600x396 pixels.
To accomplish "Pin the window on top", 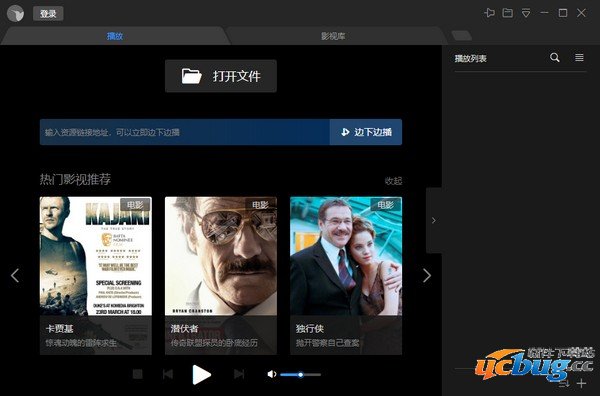I will [x=489, y=13].
